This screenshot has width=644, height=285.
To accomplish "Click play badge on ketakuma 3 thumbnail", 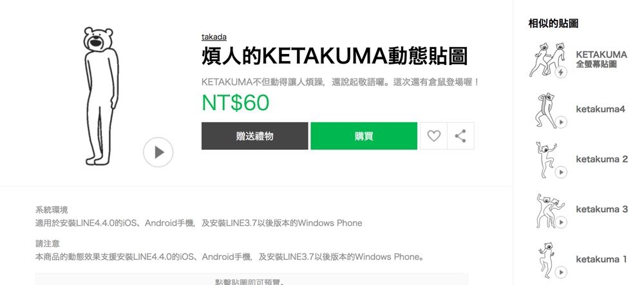I will pos(561,222).
